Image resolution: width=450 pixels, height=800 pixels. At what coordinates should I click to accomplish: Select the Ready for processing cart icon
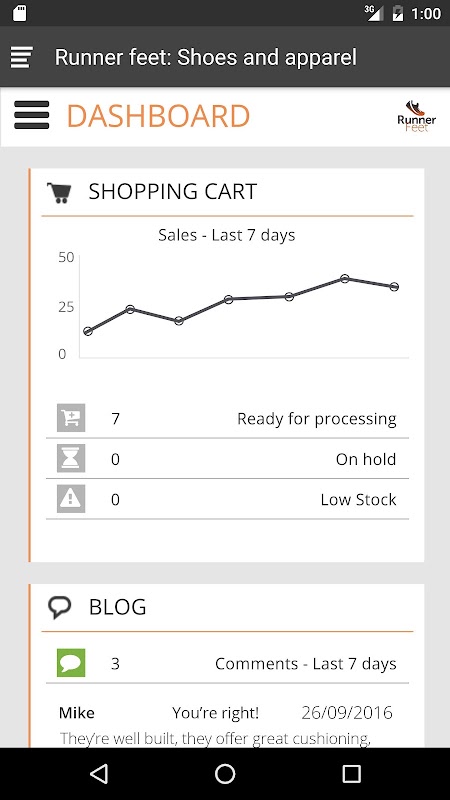[71, 418]
